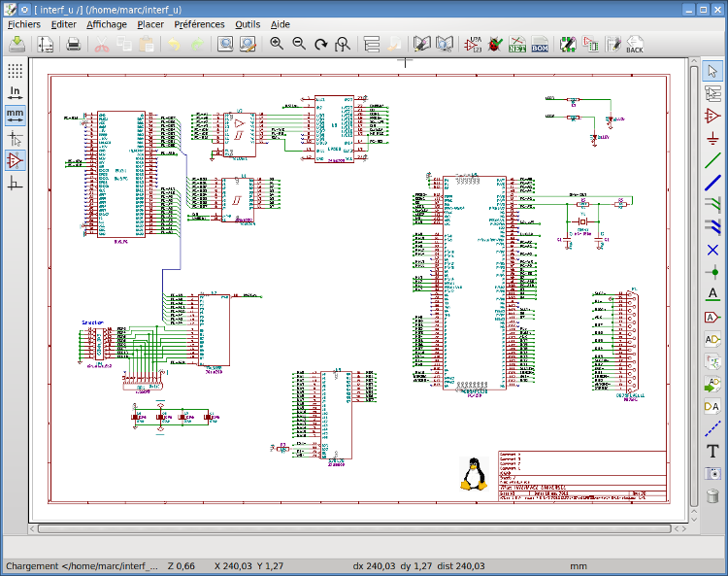
Task: Click the Delete item trash can tool
Action: click(712, 496)
